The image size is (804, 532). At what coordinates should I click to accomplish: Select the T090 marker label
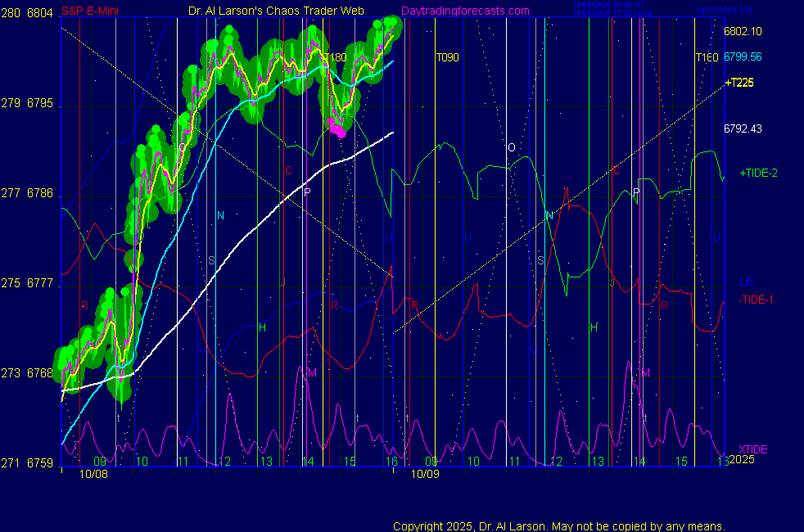[x=447, y=58]
